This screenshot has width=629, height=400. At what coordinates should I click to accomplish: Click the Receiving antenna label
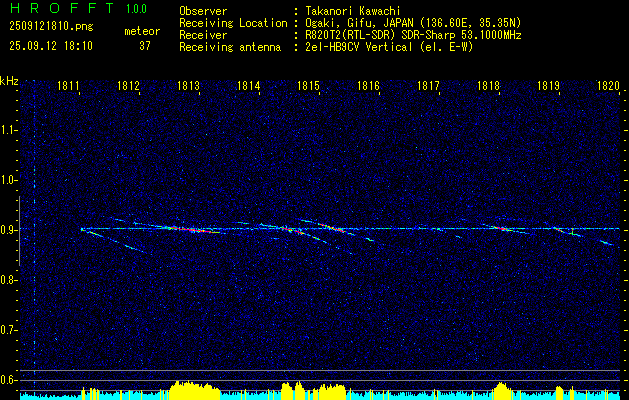coord(230,47)
